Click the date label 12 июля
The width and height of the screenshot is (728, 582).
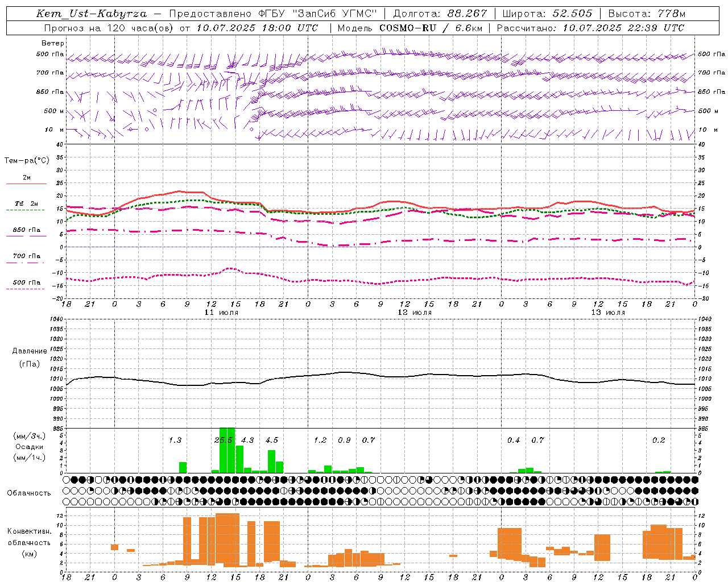point(415,313)
